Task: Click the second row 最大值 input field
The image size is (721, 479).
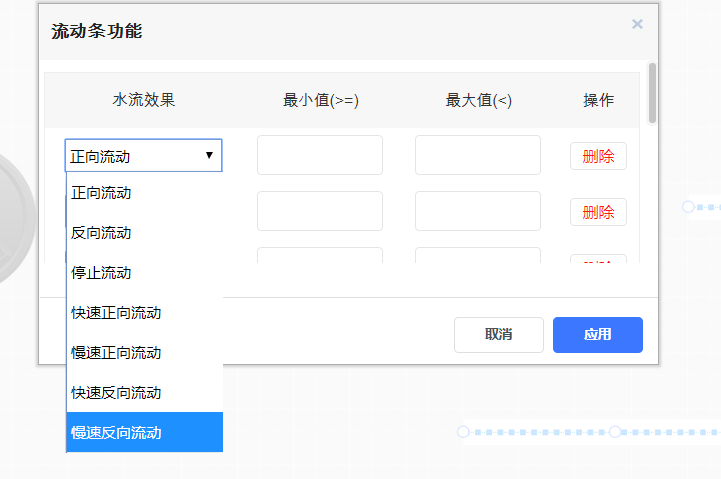Action: coord(478,211)
